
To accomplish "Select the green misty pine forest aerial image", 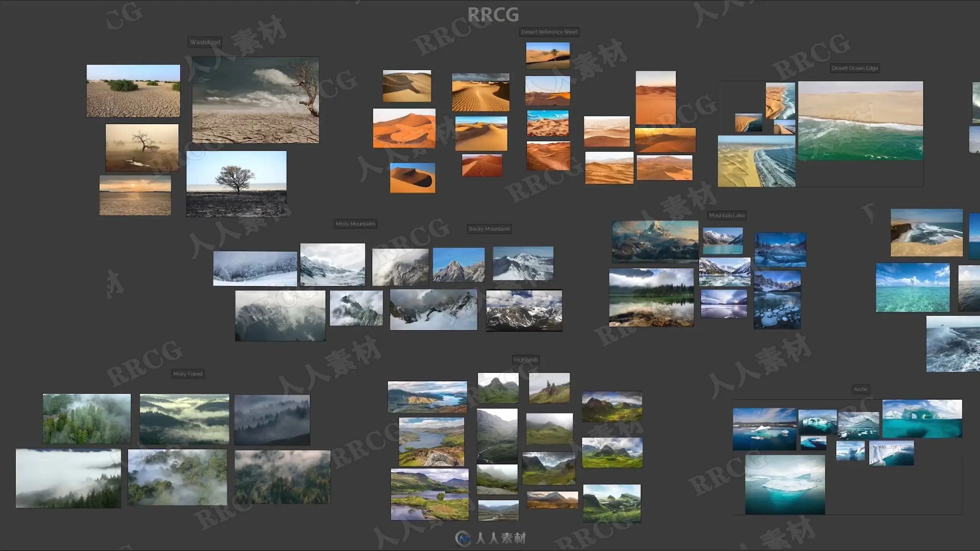I will pos(87,419).
